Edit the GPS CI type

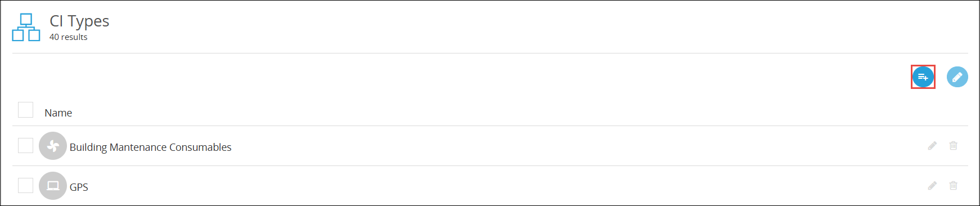932,186
